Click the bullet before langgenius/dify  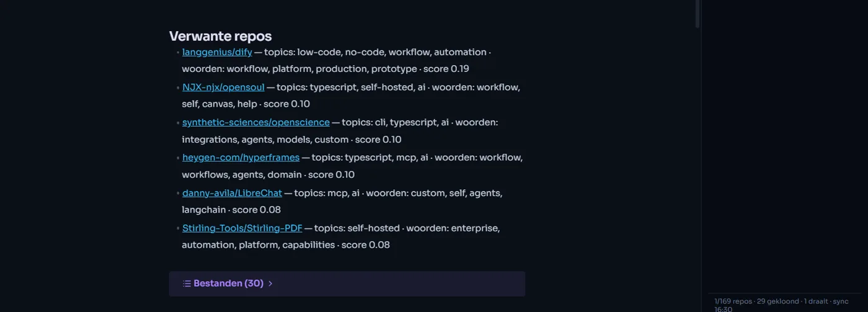(178, 53)
